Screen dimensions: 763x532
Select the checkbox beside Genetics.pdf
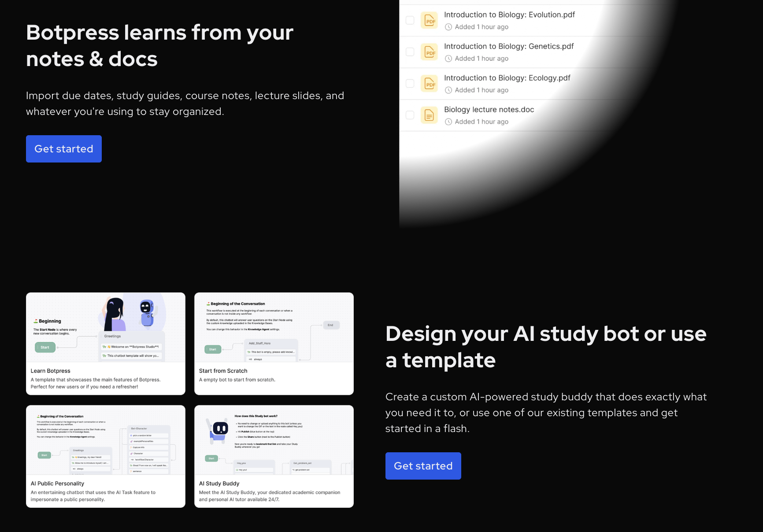(x=410, y=52)
